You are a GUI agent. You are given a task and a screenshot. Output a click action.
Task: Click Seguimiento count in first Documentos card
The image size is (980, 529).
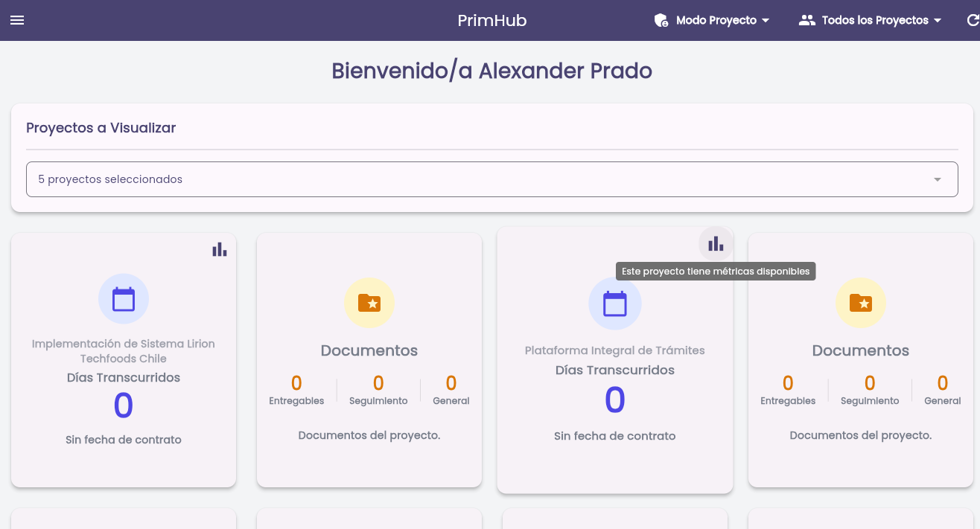click(x=378, y=383)
